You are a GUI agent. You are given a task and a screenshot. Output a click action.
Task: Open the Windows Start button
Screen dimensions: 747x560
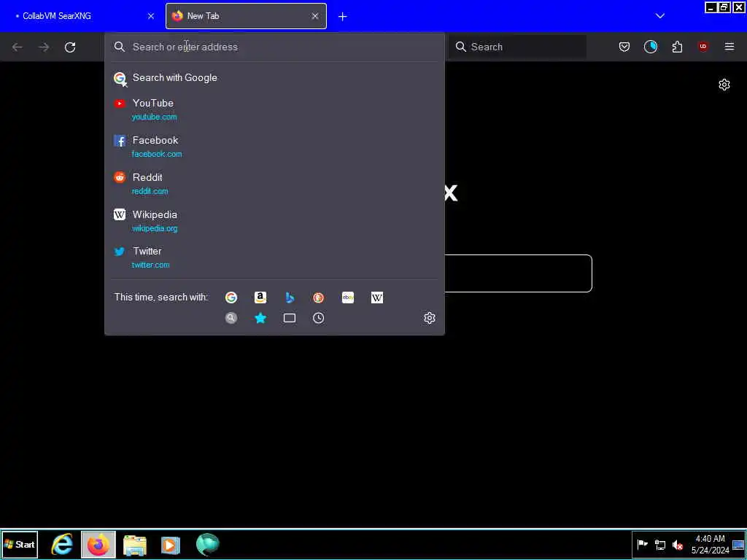(x=20, y=545)
